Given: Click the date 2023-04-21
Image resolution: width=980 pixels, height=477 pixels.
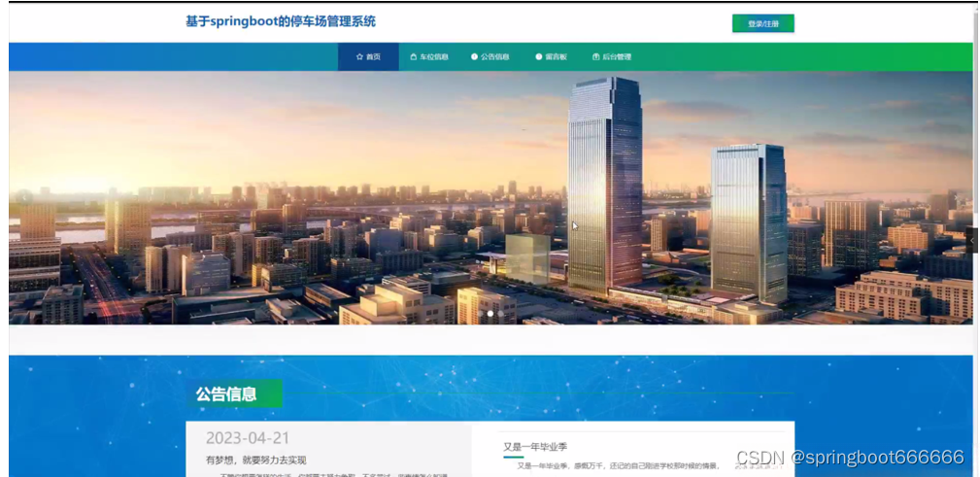Looking at the screenshot, I should point(248,438).
